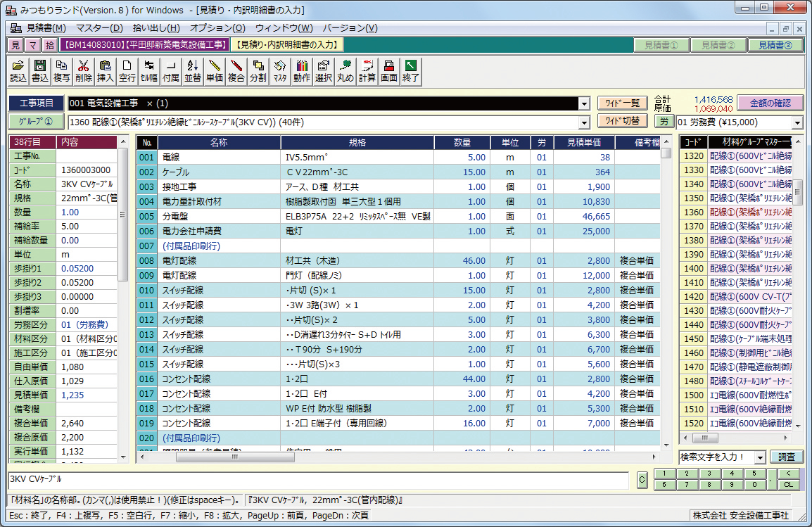Insert a blank row with 空行 icon

(x=127, y=71)
